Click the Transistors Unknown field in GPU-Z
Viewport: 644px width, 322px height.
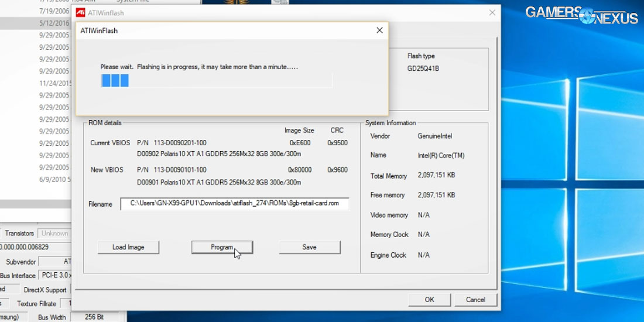[54, 233]
